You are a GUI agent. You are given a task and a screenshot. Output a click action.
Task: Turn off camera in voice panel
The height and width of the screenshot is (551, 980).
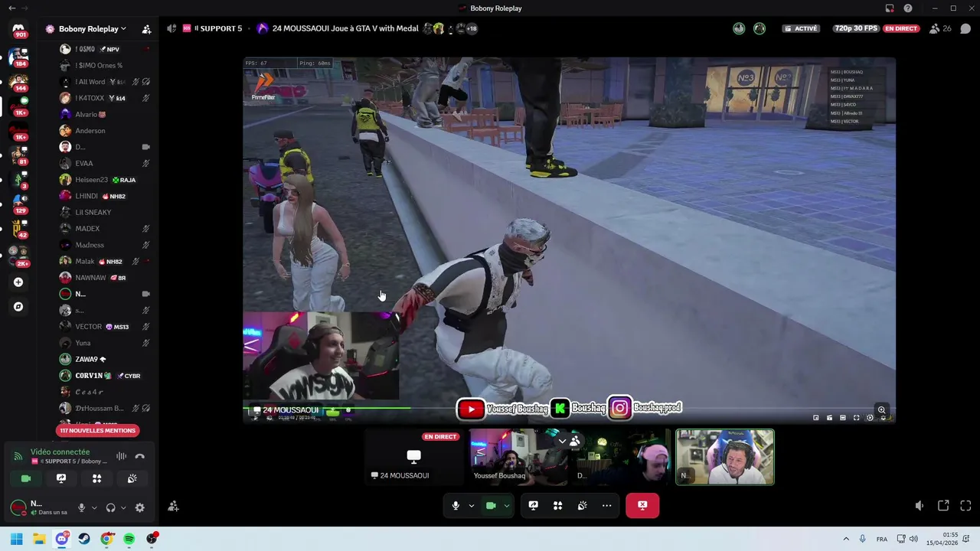pyautogui.click(x=26, y=478)
